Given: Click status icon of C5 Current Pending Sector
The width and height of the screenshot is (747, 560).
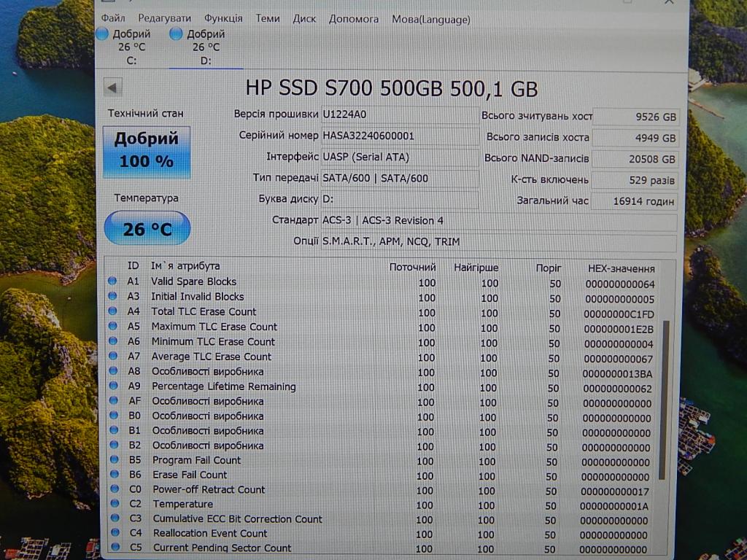Looking at the screenshot, I should [x=115, y=547].
